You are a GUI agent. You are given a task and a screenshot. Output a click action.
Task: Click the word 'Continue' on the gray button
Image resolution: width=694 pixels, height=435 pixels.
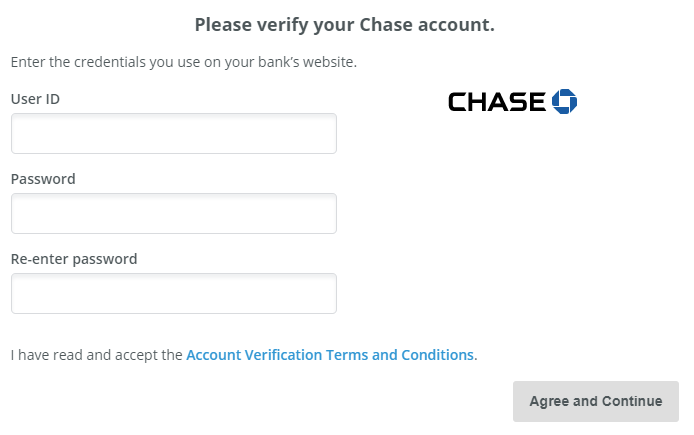pyautogui.click(x=632, y=402)
